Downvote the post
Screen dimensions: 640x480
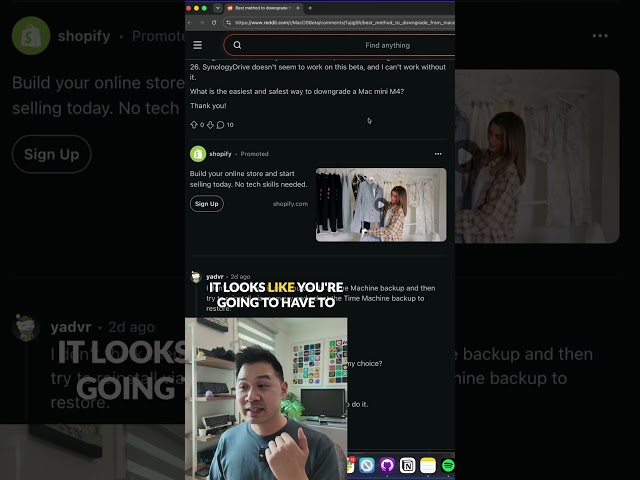(210, 124)
